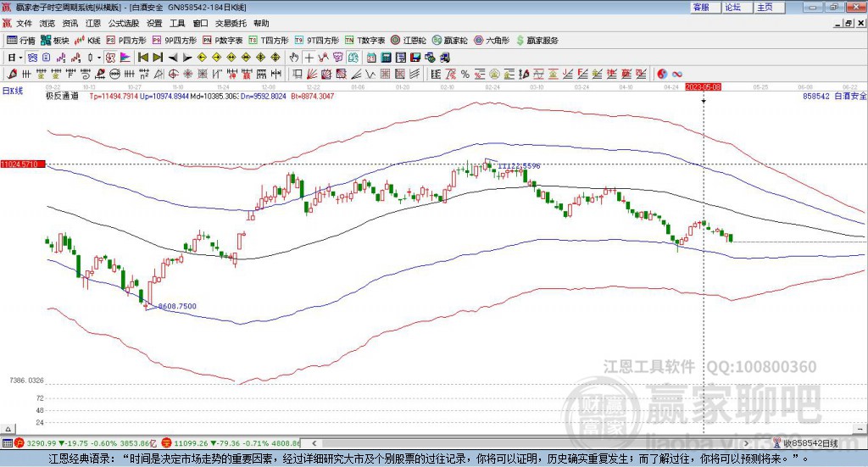Open the calendar icon
Screen dimensions: 868x467
point(371,58)
